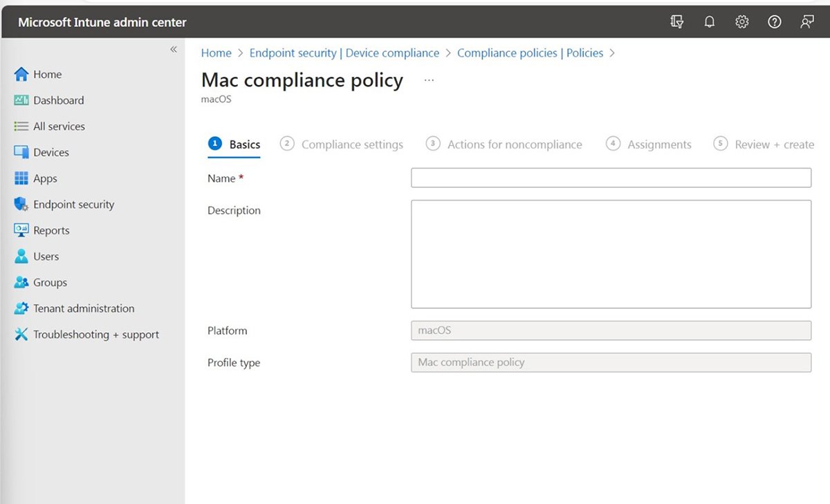The height and width of the screenshot is (504, 830).
Task: Follow Compliance policies | Policies breadcrumb
Action: point(530,53)
